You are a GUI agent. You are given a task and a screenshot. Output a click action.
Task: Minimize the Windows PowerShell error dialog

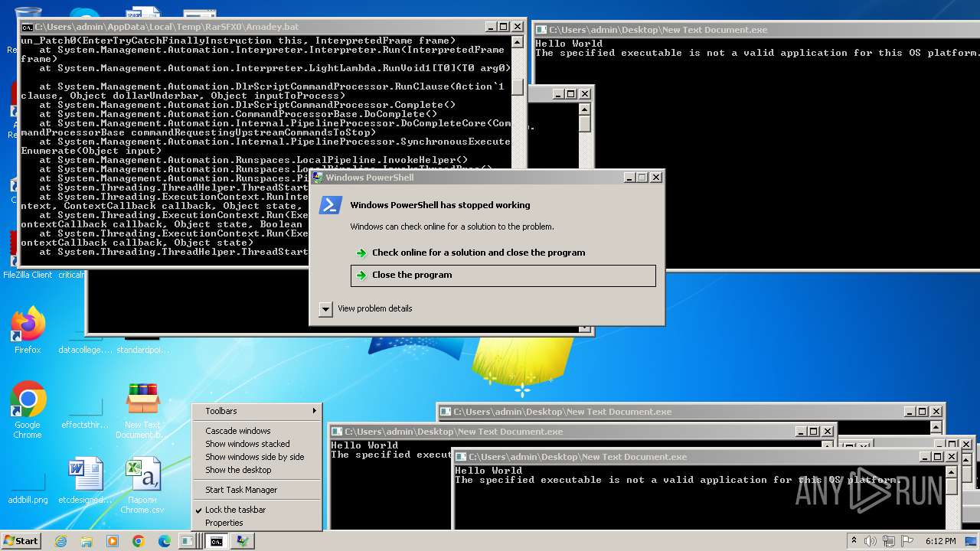pyautogui.click(x=629, y=178)
